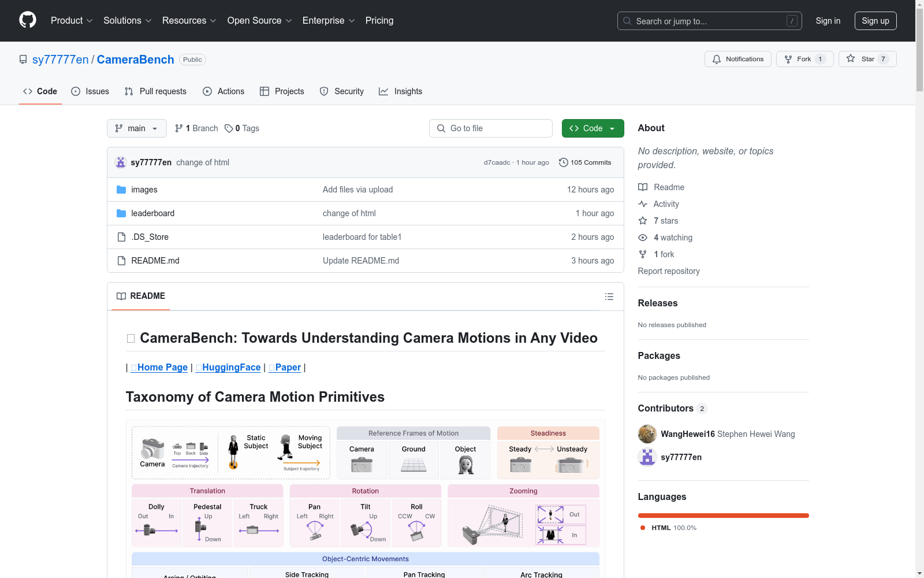Click the book icon beside Readme in About
924x578 pixels.
click(x=643, y=187)
